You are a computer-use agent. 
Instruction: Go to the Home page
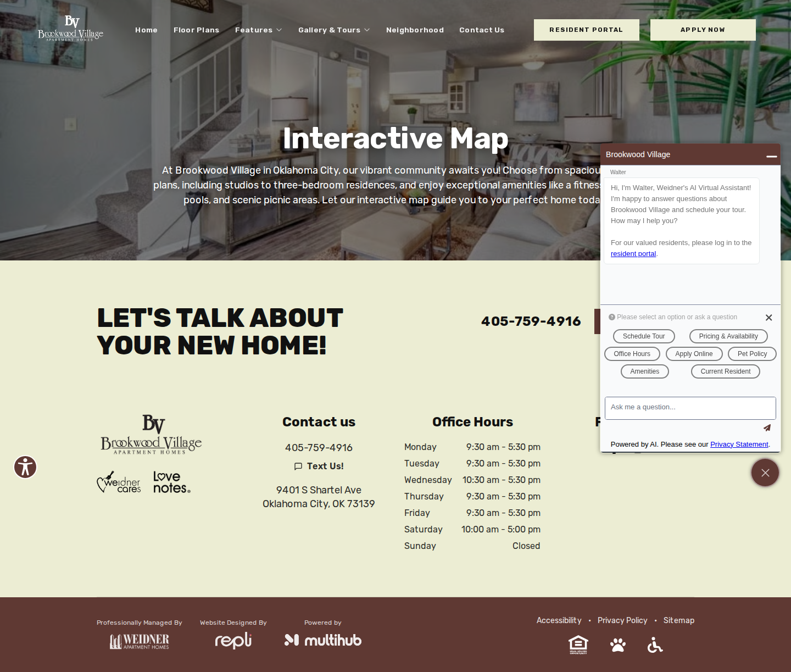(146, 30)
